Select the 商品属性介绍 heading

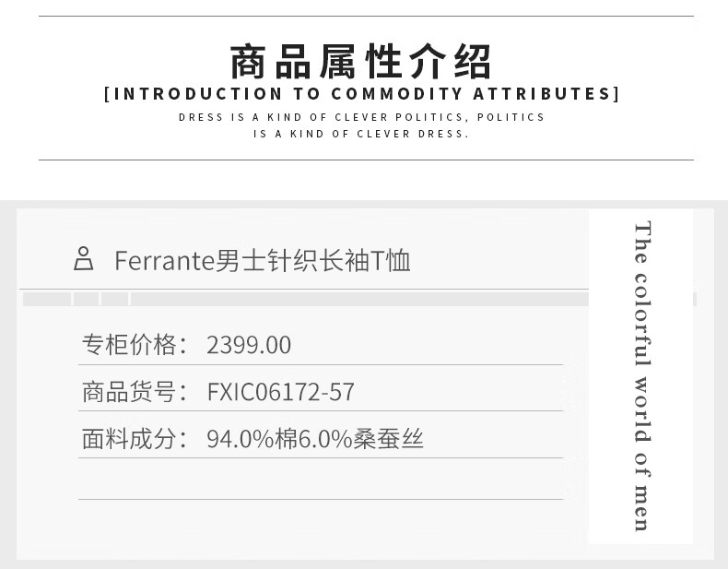(360, 61)
